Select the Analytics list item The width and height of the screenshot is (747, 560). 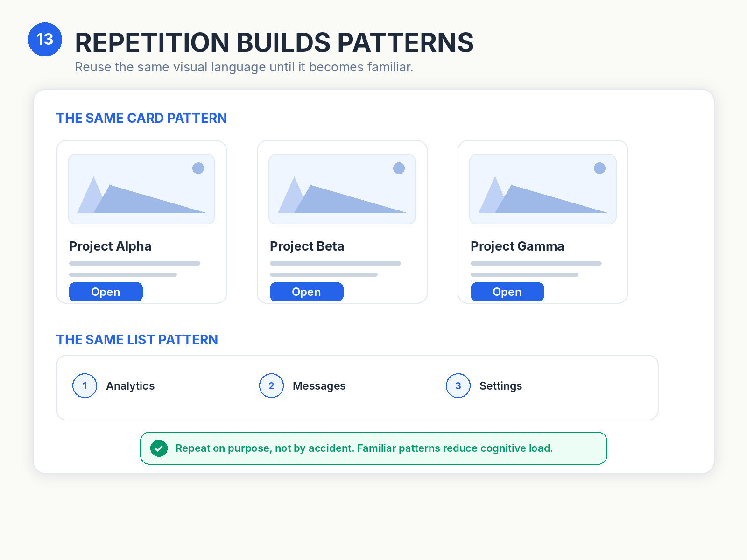click(114, 386)
